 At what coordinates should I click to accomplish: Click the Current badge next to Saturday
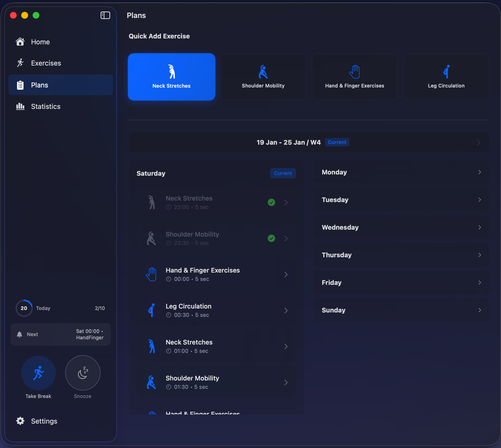coord(283,173)
